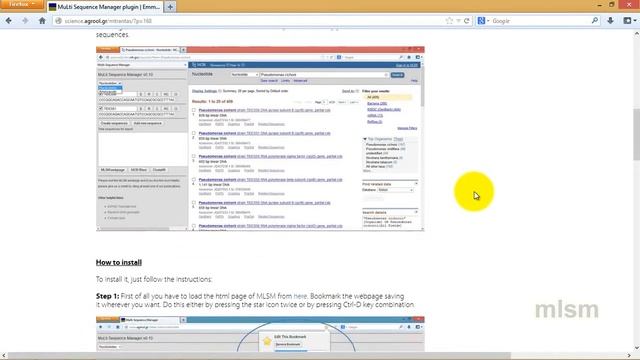Image resolution: width=640 pixels, height=360 pixels.
Task: Reload the current page
Action: [x=467, y=21]
